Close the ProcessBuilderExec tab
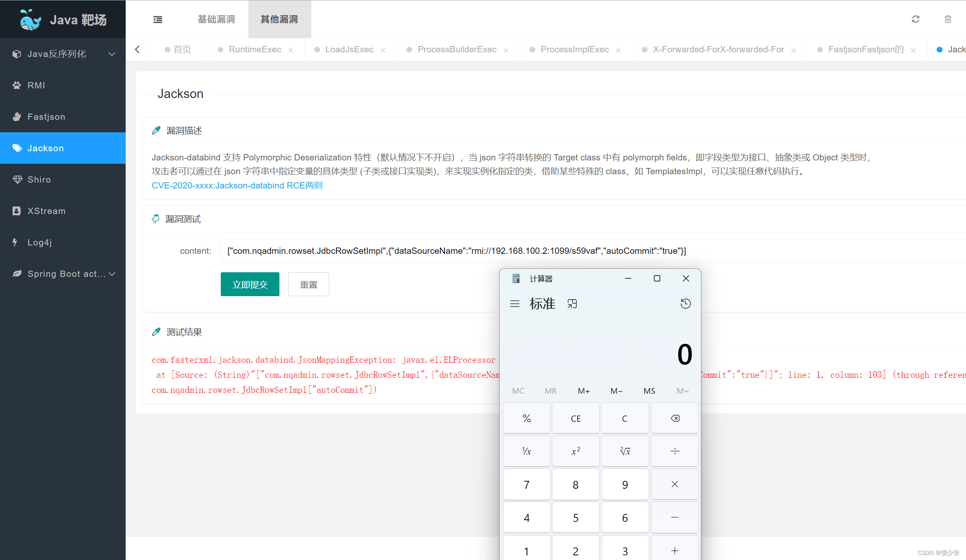 [506, 50]
